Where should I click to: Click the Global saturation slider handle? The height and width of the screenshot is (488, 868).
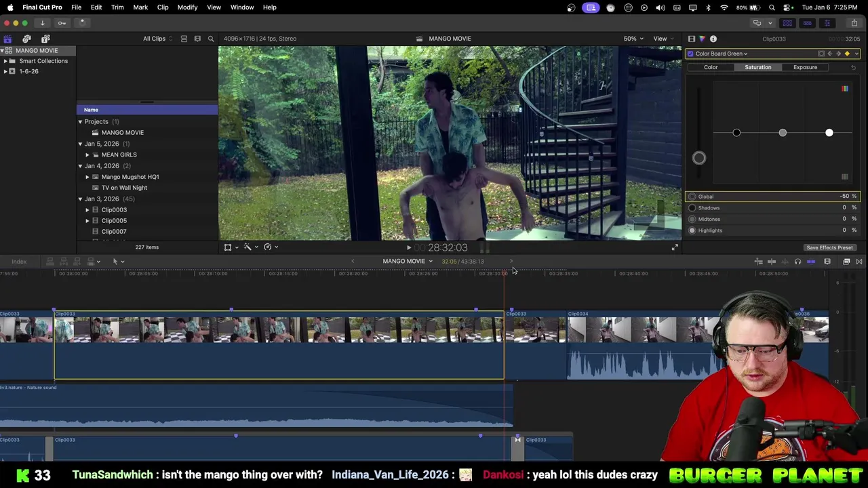click(x=699, y=159)
